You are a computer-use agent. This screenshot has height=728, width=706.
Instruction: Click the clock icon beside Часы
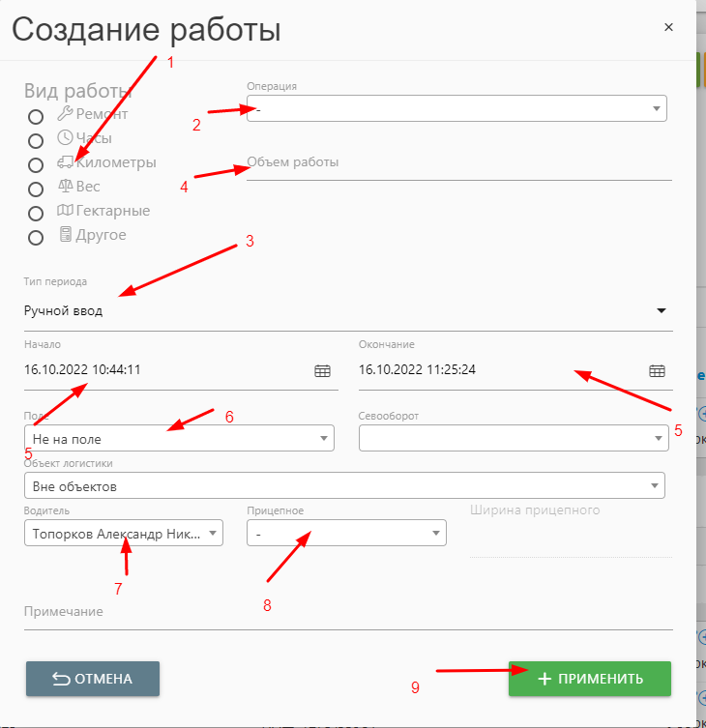(65, 138)
